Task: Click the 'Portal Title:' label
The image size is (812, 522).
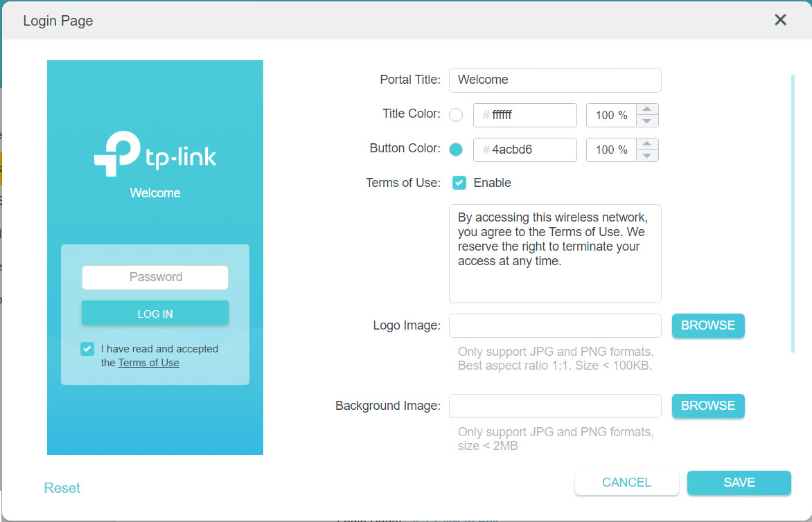Action: pyautogui.click(x=410, y=80)
